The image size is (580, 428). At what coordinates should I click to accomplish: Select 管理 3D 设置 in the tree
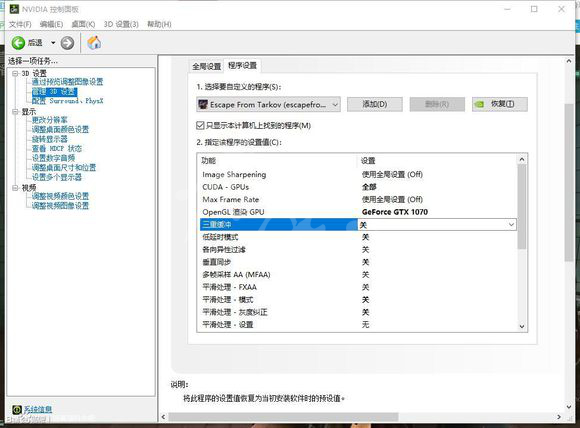(54, 91)
